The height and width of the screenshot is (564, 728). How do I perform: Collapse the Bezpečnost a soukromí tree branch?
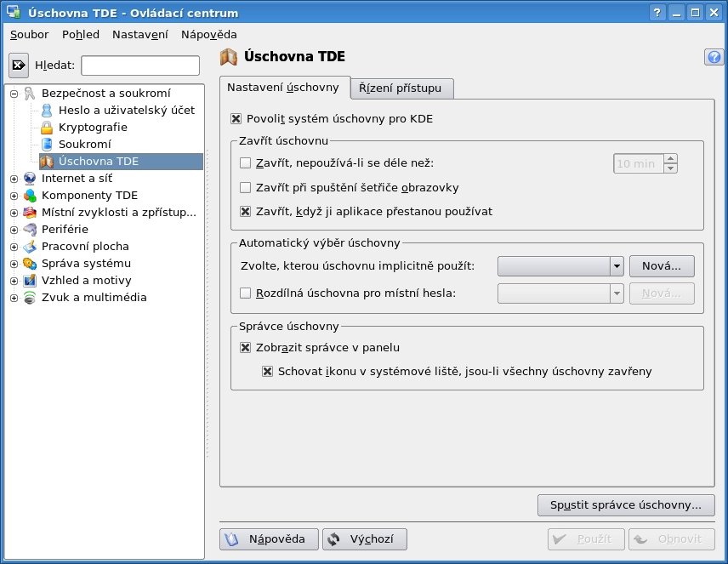(14, 94)
